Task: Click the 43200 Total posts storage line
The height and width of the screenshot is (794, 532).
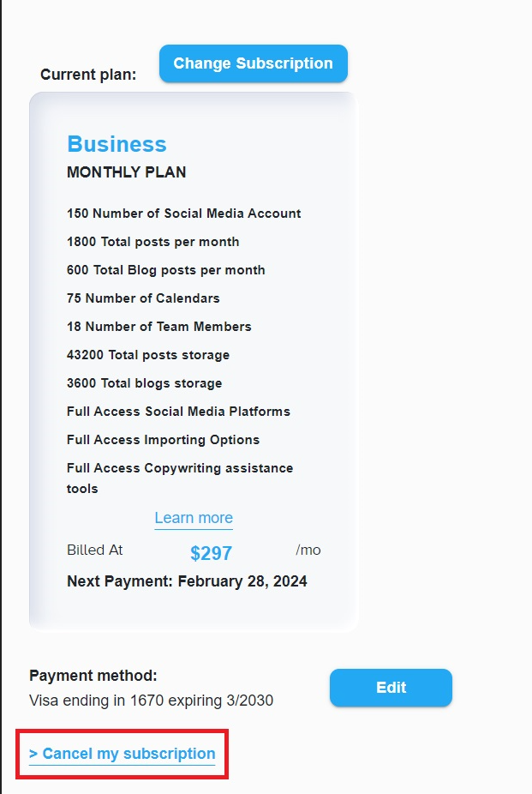Action: 147,355
